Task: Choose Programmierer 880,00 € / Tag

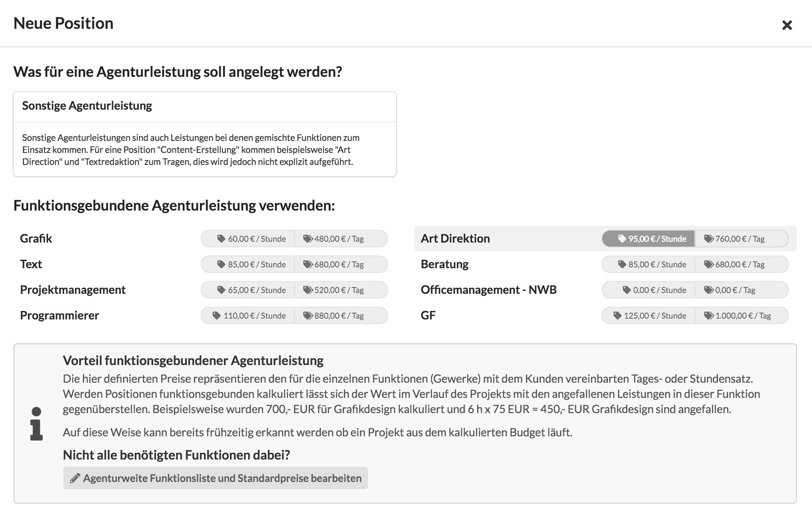Action: coord(341,315)
